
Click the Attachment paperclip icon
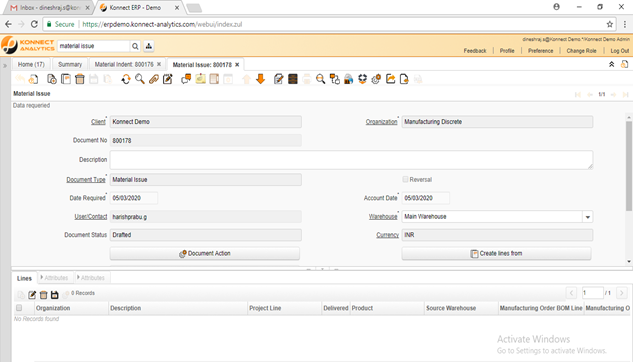(x=153, y=79)
